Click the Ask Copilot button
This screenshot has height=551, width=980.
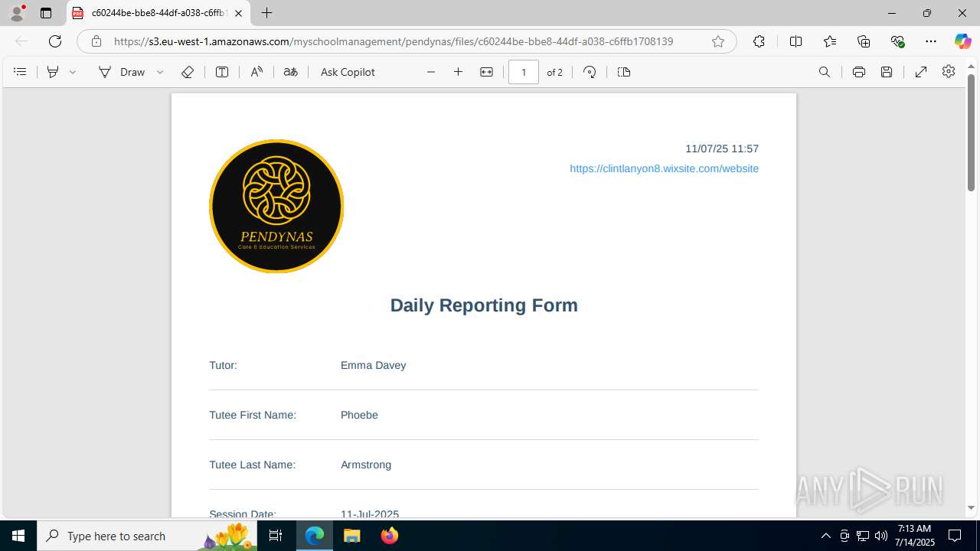(348, 72)
